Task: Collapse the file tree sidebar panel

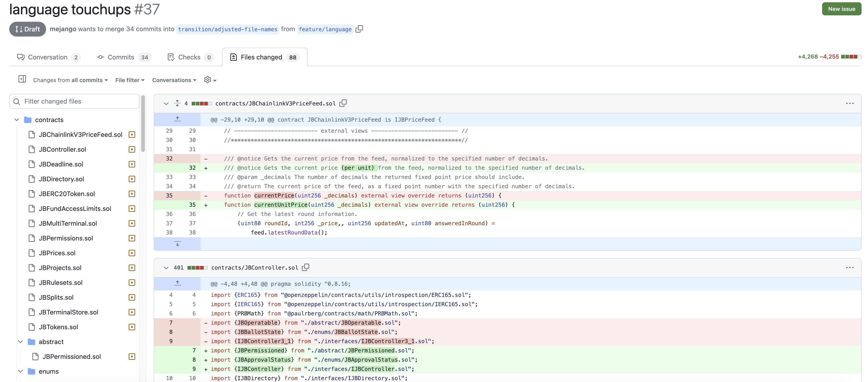Action: (x=22, y=79)
